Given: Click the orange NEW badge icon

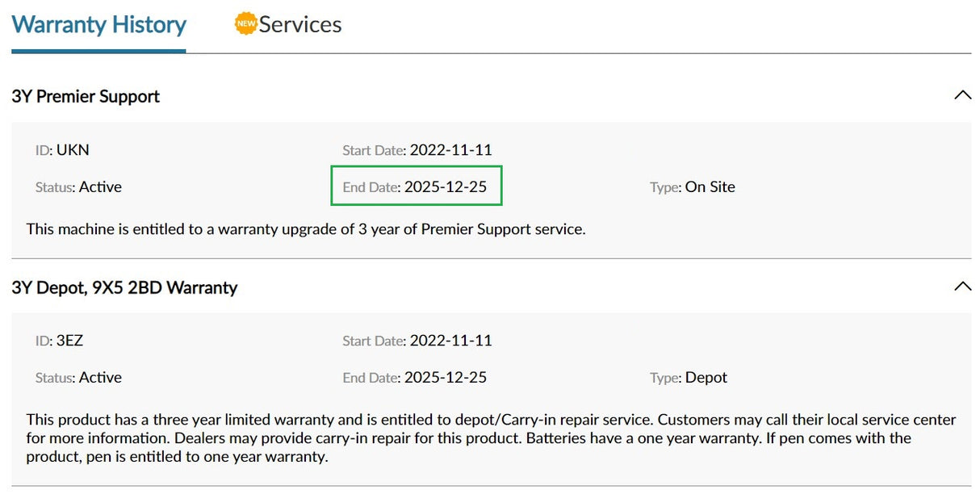Looking at the screenshot, I should coord(245,24).
